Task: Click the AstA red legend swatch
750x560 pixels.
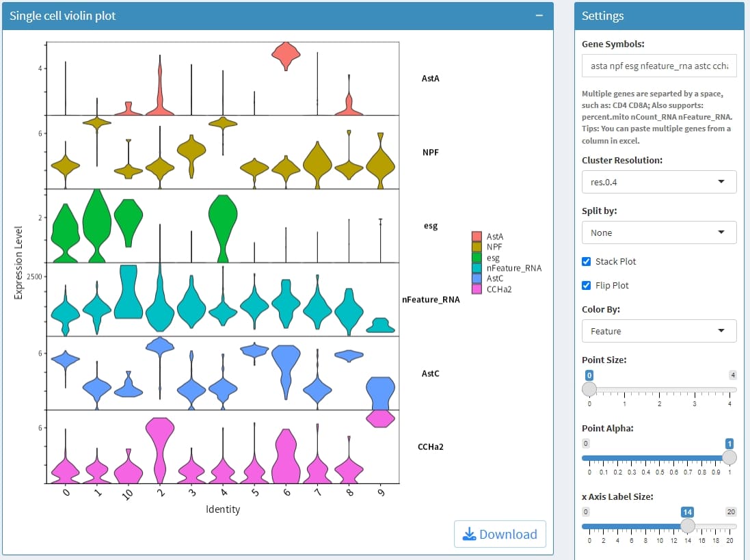Action: point(477,237)
